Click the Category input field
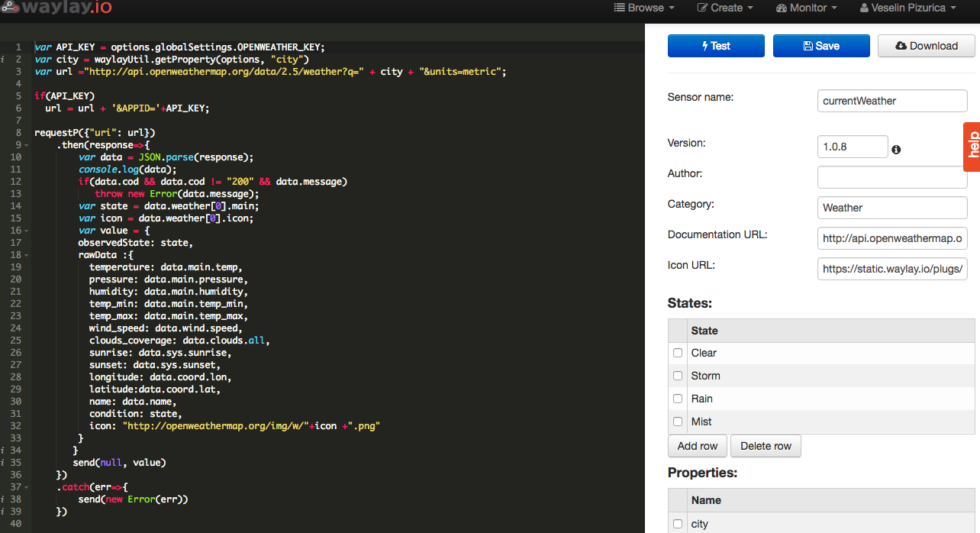980x533 pixels. click(892, 208)
